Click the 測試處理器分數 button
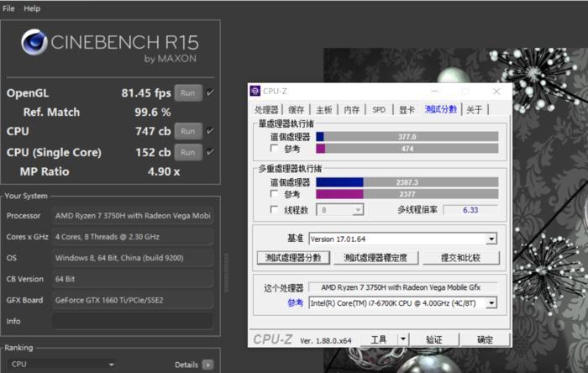This screenshot has width=588, height=373. 293,258
